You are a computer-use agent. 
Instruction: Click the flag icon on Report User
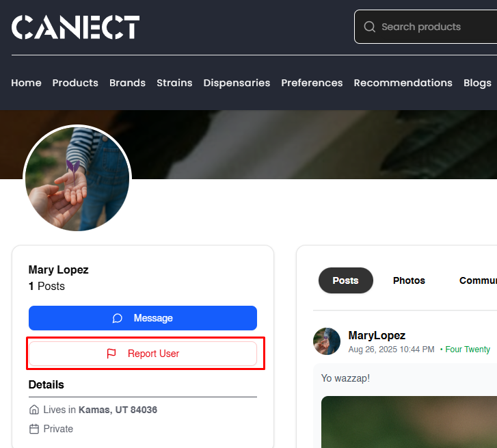tap(111, 353)
